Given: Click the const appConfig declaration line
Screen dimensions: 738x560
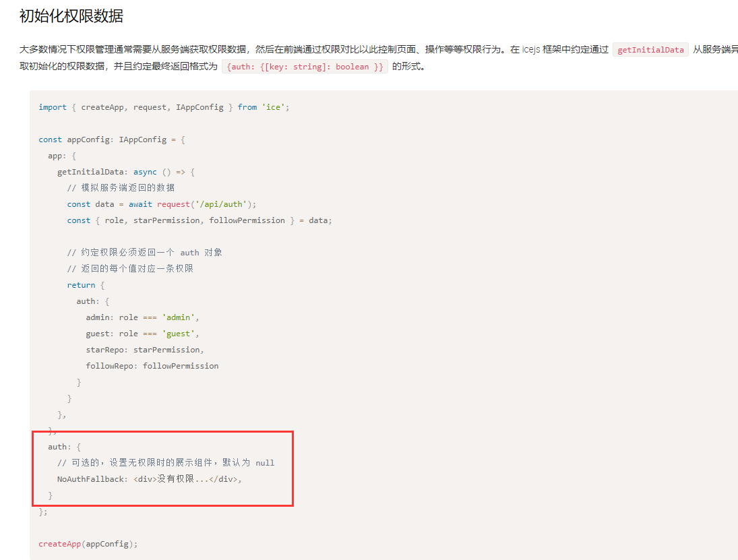Looking at the screenshot, I should 113,139.
